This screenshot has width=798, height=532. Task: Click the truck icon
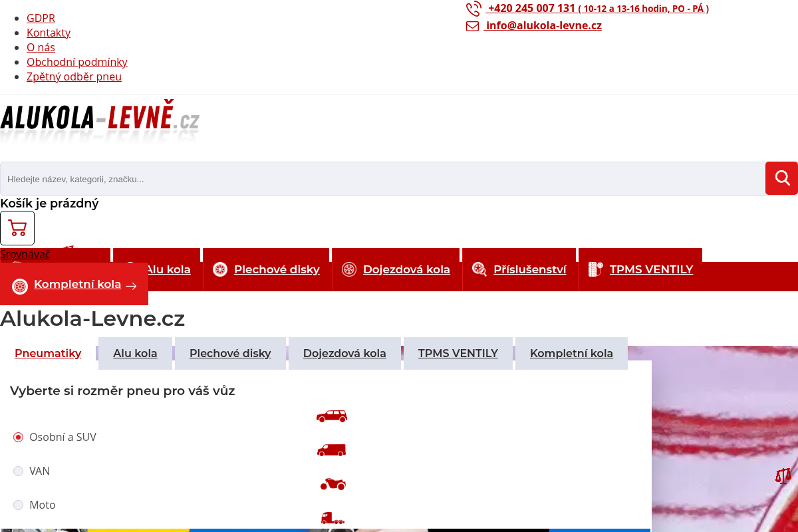click(x=332, y=517)
